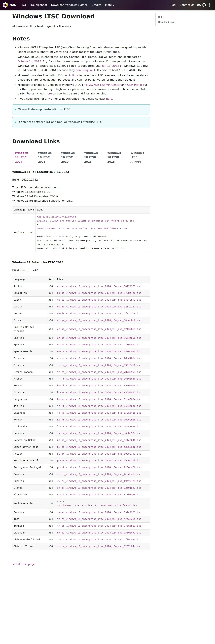Select the Hebrew language cell
This screenshot has width=215, height=644.
click(x=30, y=386)
